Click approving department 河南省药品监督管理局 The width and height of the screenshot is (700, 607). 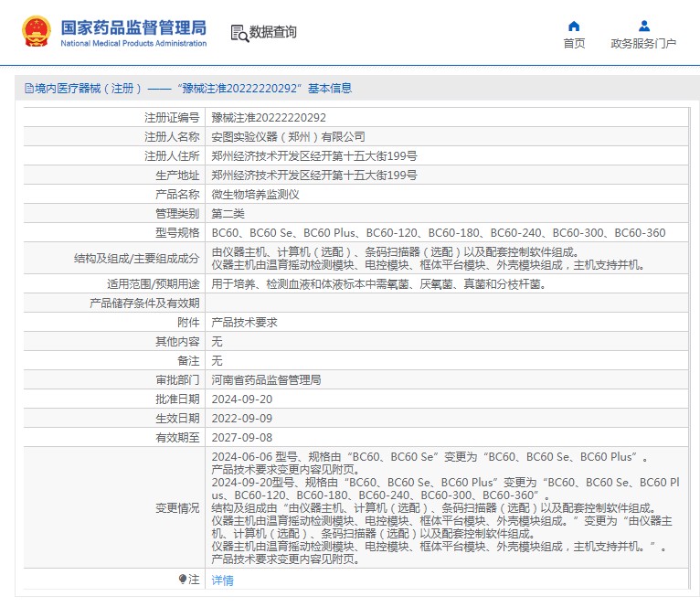(266, 380)
